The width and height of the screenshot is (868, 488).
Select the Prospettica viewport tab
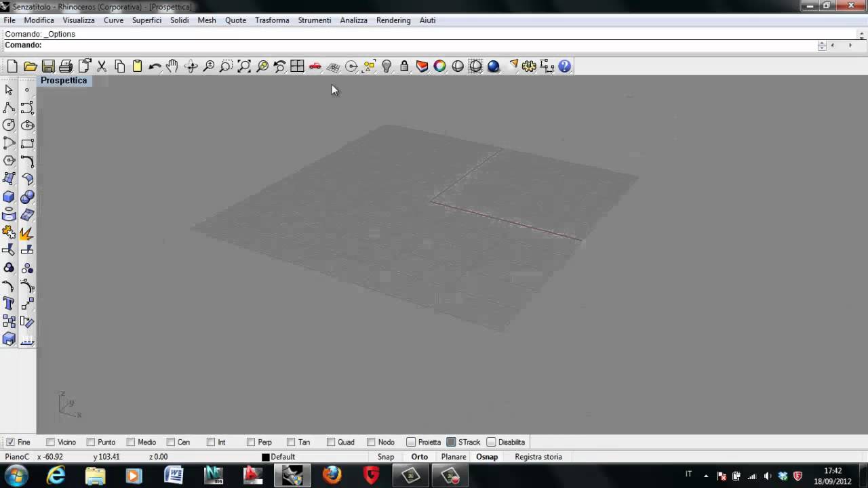[x=64, y=80]
